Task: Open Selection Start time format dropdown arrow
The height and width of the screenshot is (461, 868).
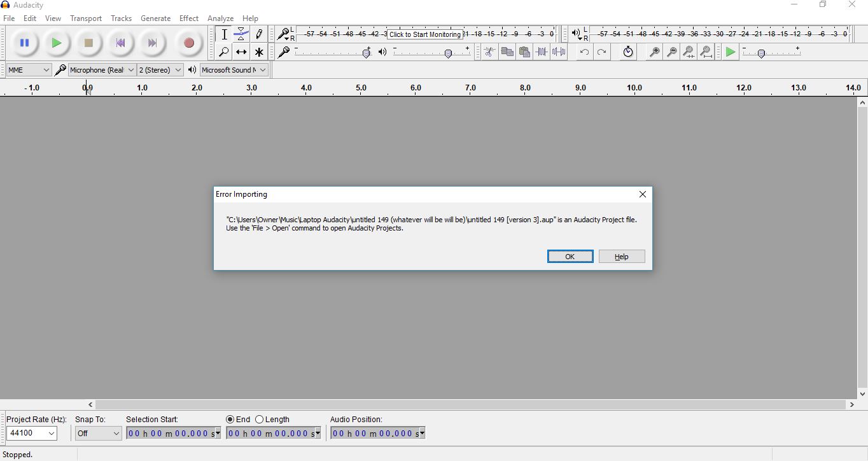Action: (217, 434)
